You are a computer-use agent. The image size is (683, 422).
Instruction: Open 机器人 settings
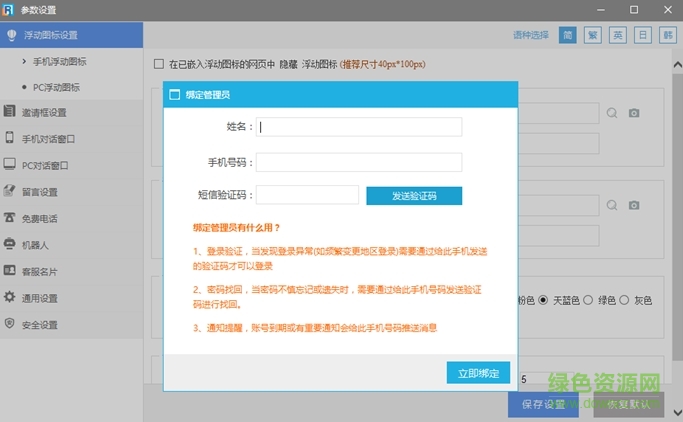coord(36,244)
